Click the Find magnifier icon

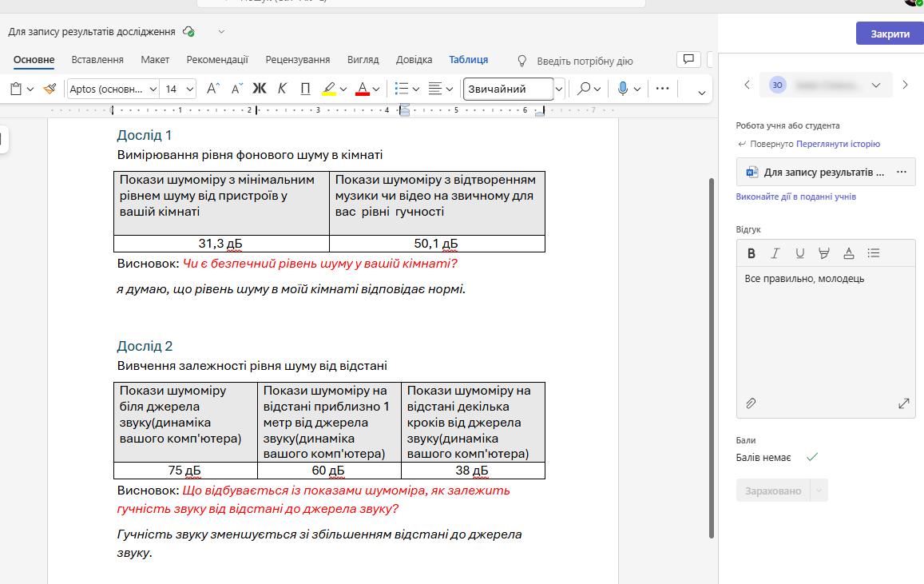click(584, 89)
